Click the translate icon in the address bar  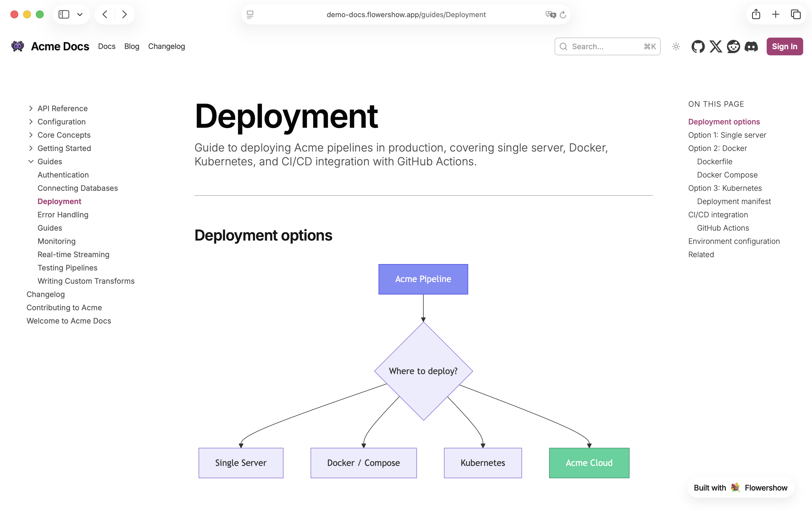pos(550,15)
